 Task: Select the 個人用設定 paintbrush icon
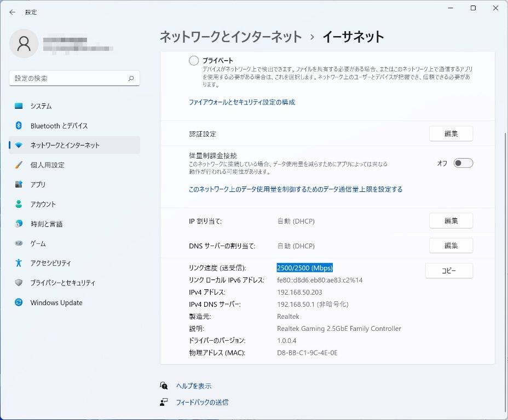point(19,165)
